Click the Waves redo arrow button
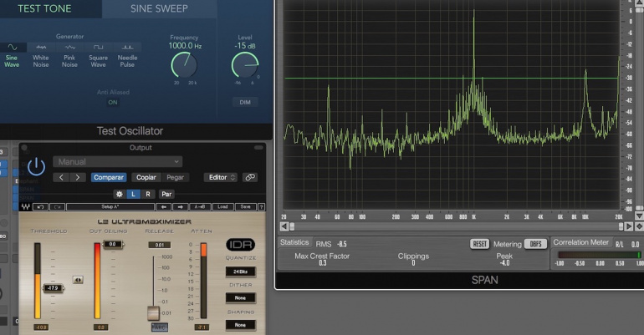Screen dimensions: 644x335 pyautogui.click(x=57, y=206)
